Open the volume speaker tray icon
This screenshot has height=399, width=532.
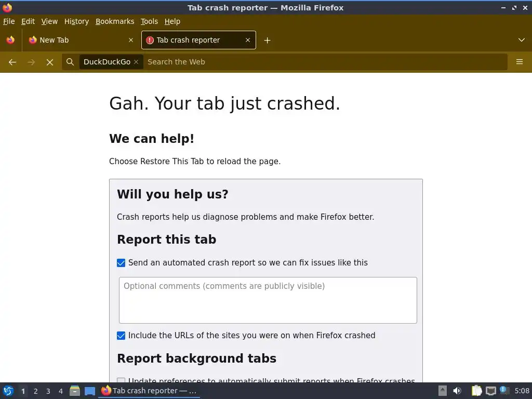[x=457, y=391]
